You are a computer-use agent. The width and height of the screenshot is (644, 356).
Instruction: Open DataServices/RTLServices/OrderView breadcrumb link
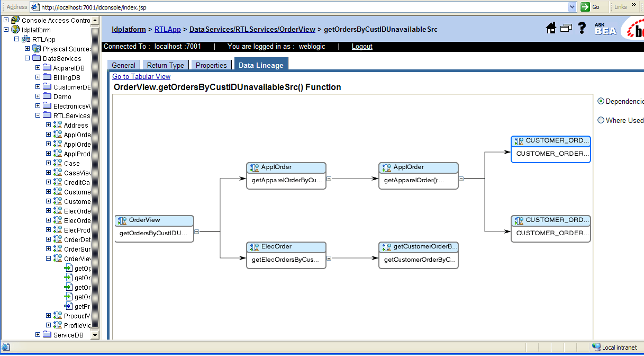tap(252, 29)
